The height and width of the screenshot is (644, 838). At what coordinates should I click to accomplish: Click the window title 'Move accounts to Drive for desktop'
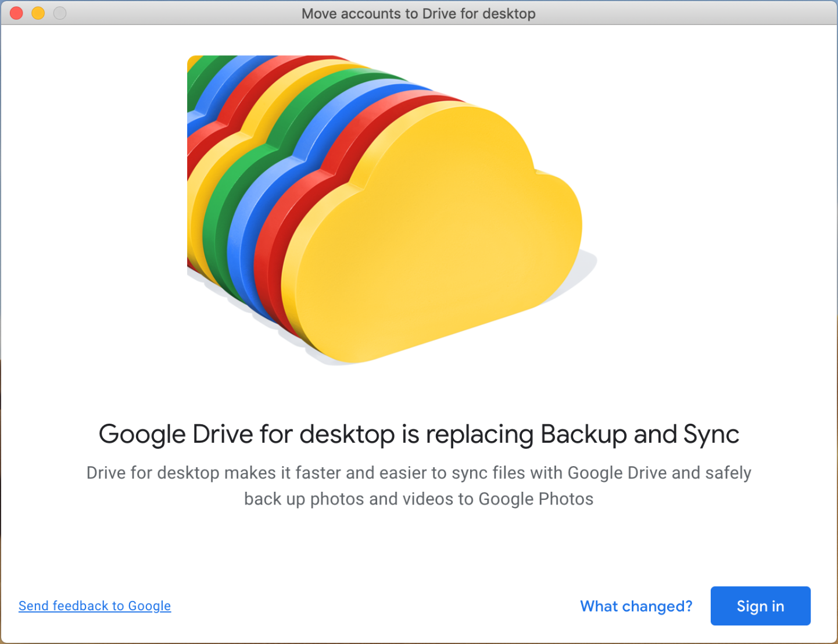pos(418,13)
